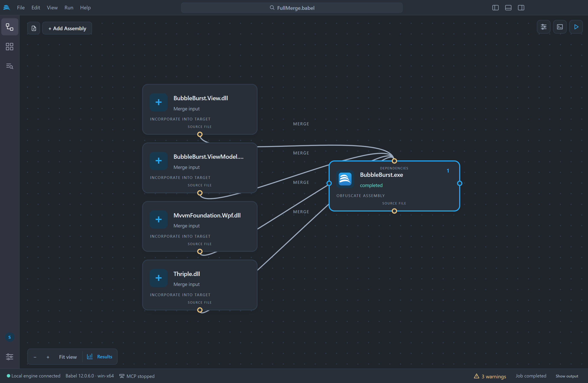
Task: Click the Job completed status
Action: coord(531,376)
